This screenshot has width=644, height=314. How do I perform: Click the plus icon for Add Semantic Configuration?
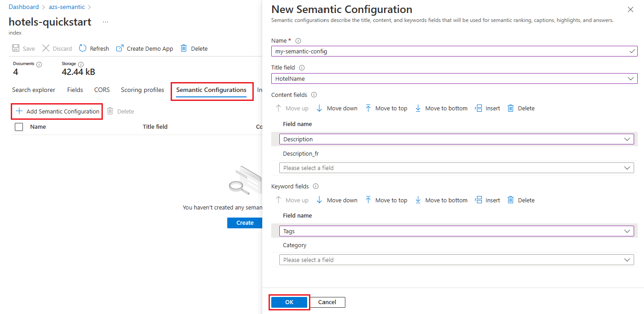[x=19, y=111]
